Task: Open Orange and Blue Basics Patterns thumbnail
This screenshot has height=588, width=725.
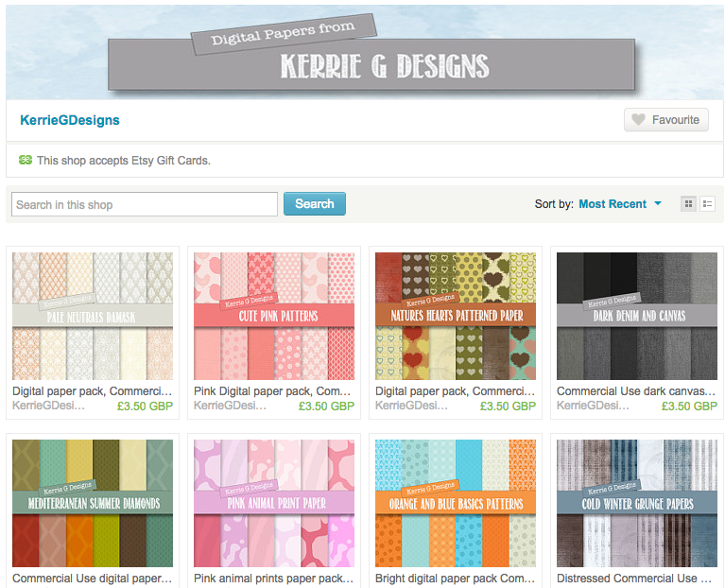Action: point(456,504)
